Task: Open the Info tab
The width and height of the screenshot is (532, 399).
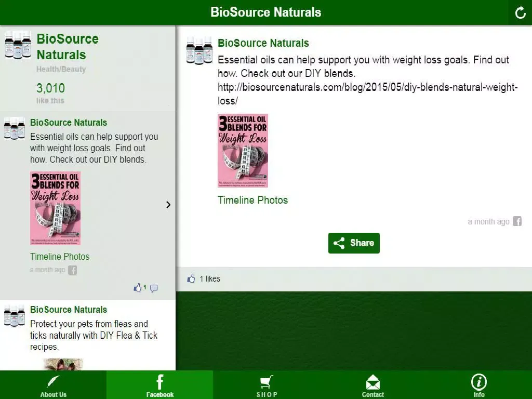Action: pyautogui.click(x=478, y=385)
